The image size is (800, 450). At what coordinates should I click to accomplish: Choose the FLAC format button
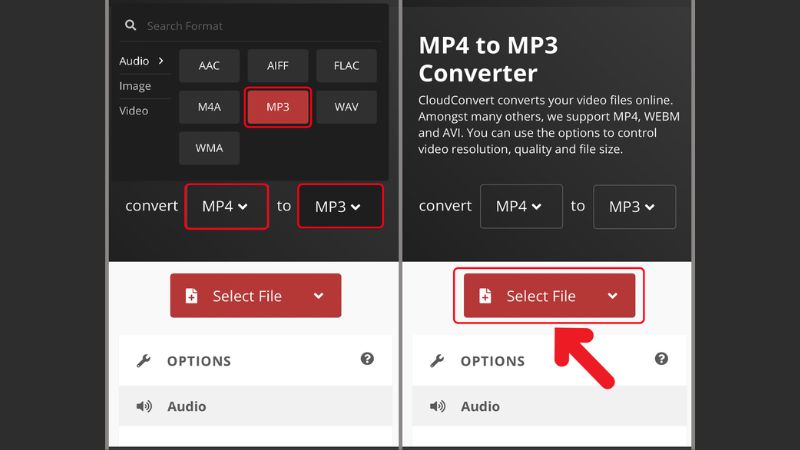tap(346, 66)
